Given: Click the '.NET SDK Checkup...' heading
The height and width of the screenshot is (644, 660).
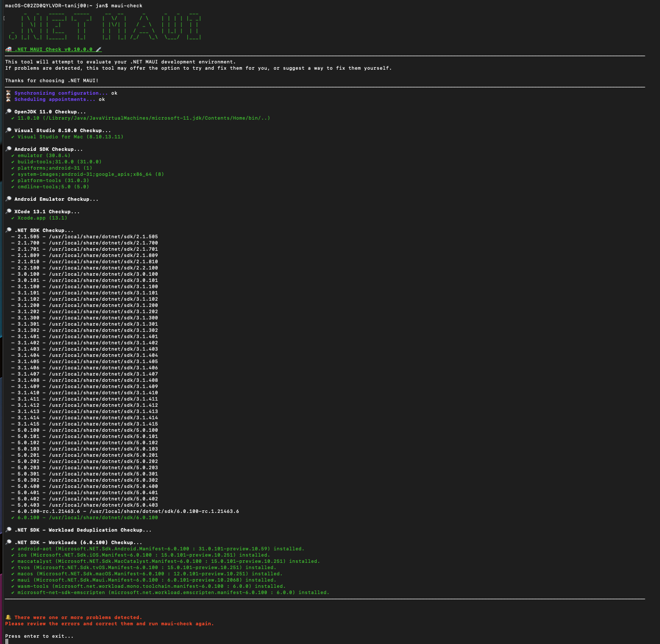Looking at the screenshot, I should [44, 230].
